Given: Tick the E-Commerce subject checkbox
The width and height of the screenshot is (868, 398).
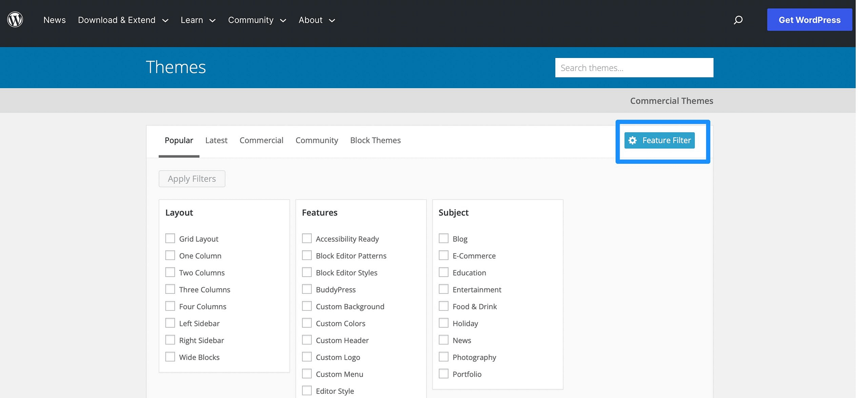Looking at the screenshot, I should click(x=444, y=255).
